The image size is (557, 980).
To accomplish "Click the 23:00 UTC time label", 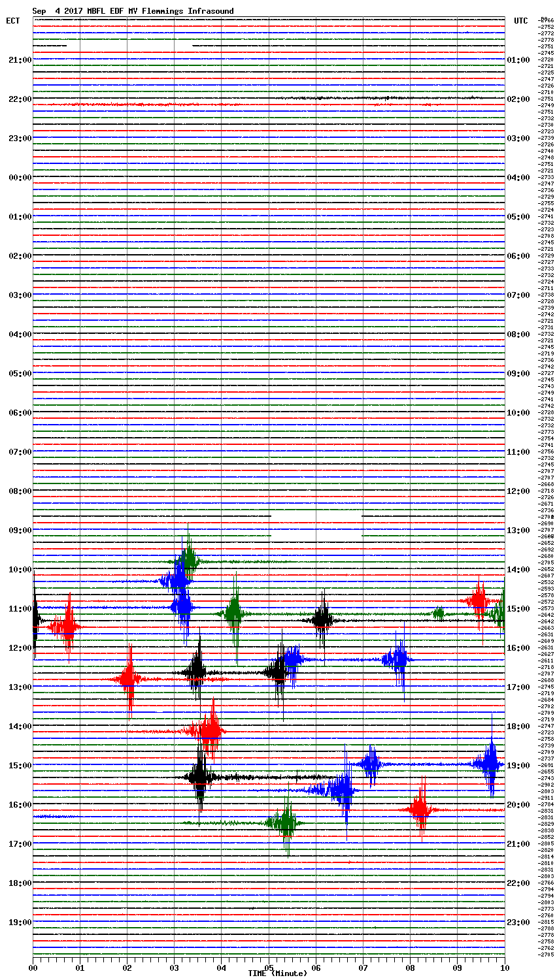I will [x=518, y=923].
